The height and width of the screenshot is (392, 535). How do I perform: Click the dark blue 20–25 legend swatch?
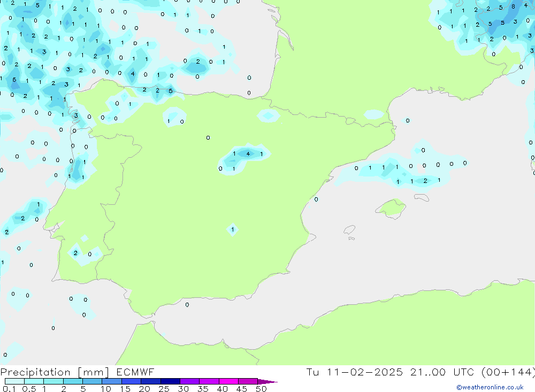click(150, 381)
